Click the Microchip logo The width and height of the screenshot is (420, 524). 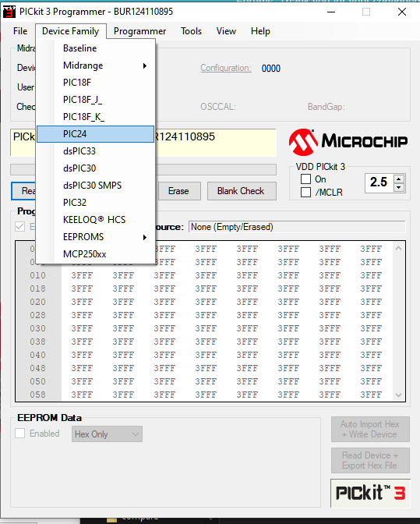[348, 142]
